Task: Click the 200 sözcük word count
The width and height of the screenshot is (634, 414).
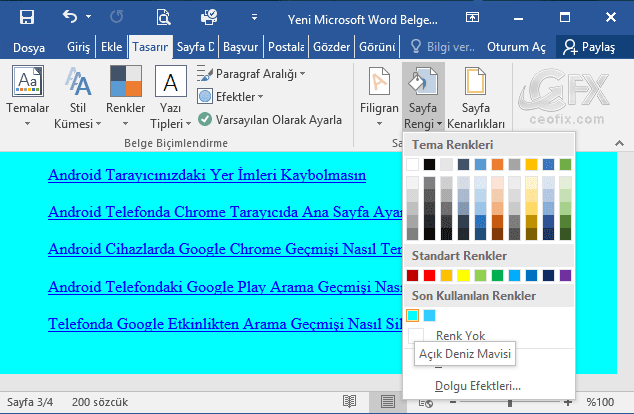Action: point(100,402)
